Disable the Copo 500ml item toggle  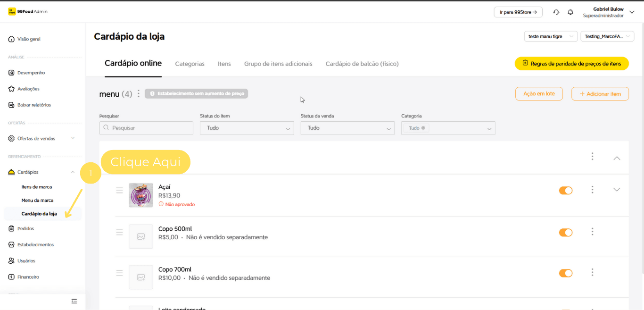[565, 232]
